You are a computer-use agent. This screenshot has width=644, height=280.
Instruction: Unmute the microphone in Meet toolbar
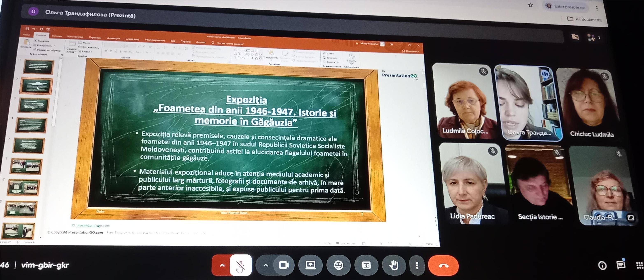(241, 265)
